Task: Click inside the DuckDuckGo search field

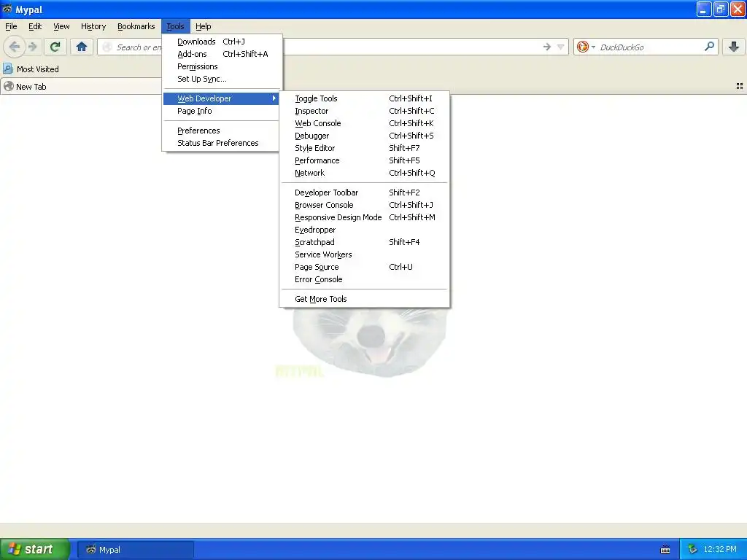Action: click(x=648, y=47)
